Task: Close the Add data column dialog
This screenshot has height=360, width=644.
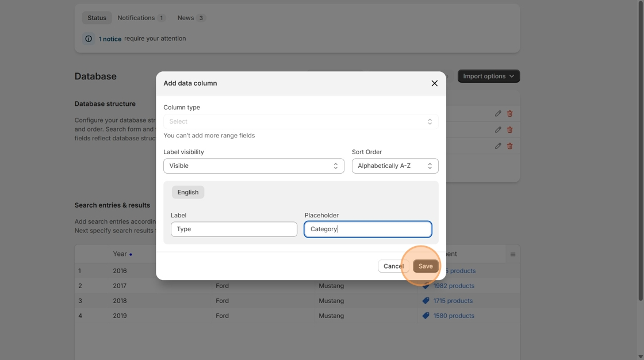Action: (x=435, y=83)
